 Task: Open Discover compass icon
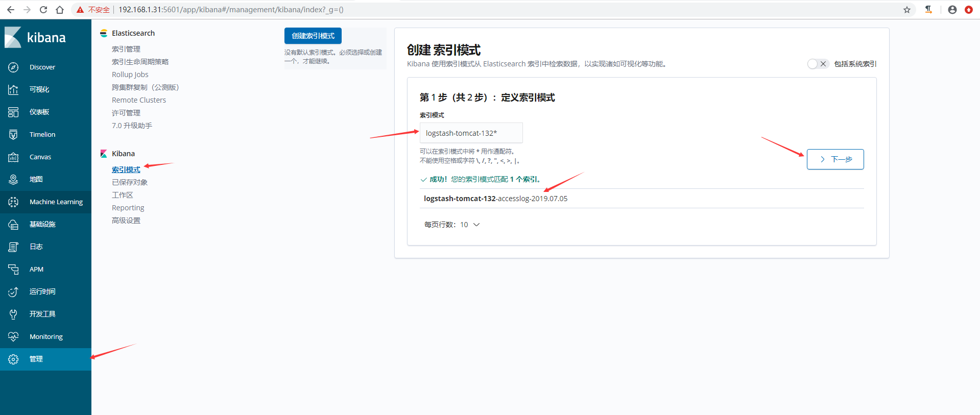click(x=13, y=67)
